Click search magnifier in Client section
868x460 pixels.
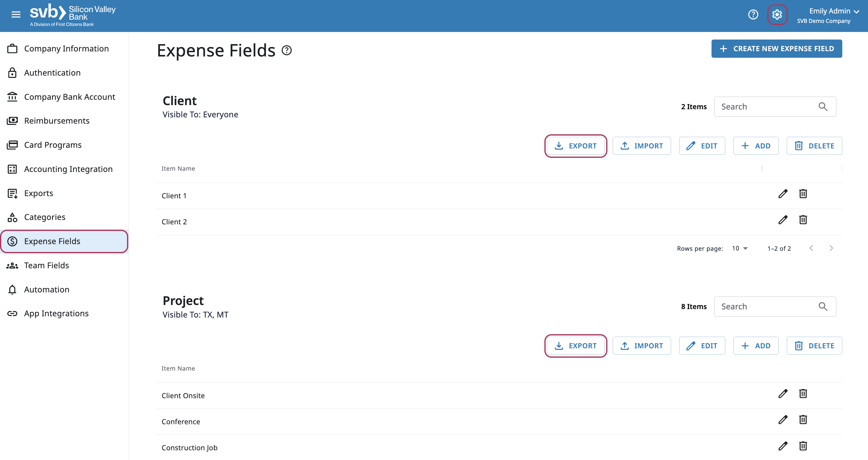pos(823,107)
